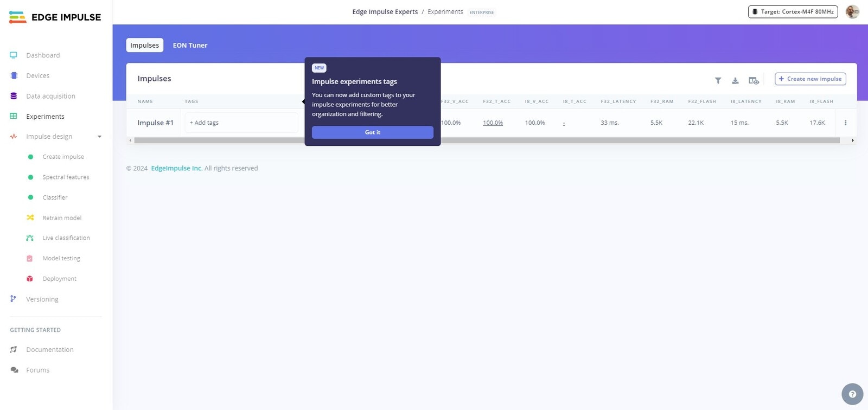Open Classifier step

[x=55, y=197]
